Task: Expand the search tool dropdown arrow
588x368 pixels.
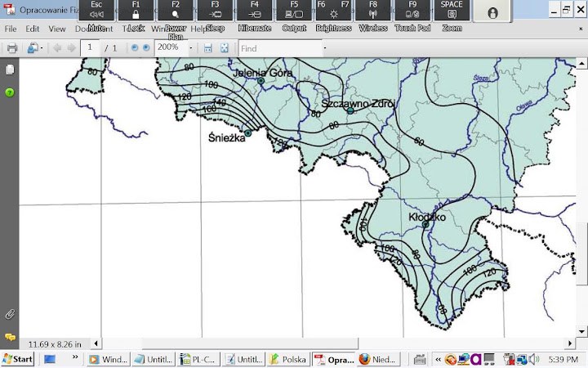Action: 42,48
